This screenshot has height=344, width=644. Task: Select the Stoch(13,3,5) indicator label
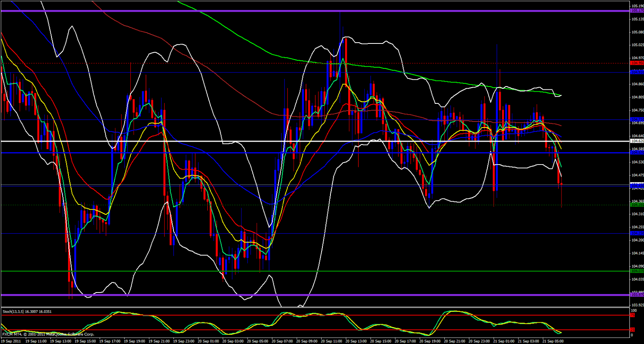pos(27,311)
